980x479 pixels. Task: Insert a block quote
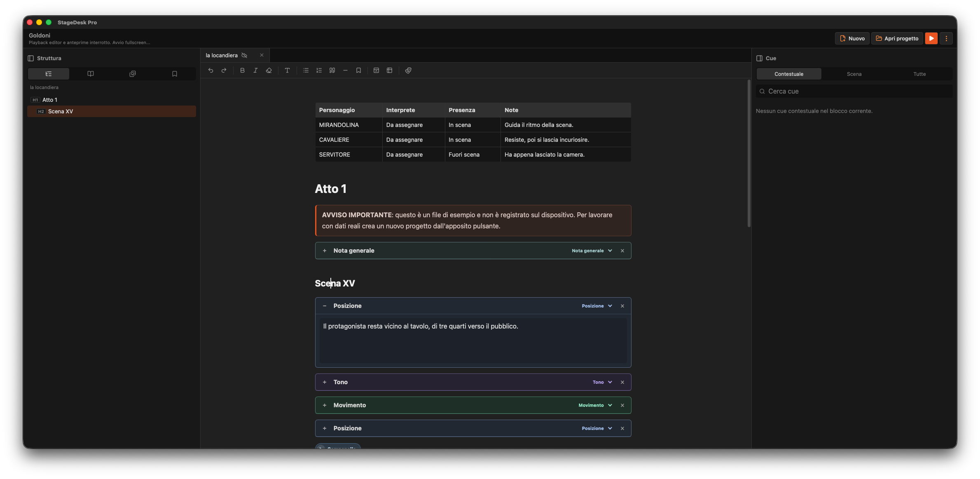(332, 70)
